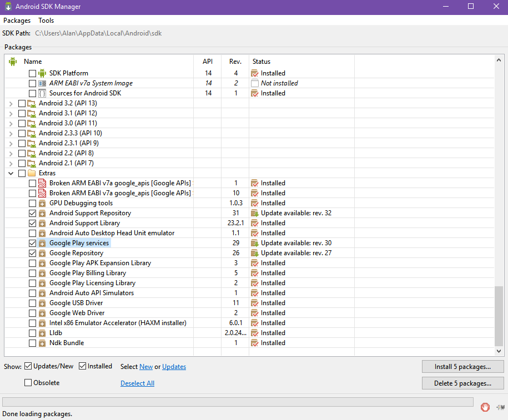The height and width of the screenshot is (420, 508).
Task: Click the Android 3.2 (API 13) folder icon
Action: [x=32, y=103]
